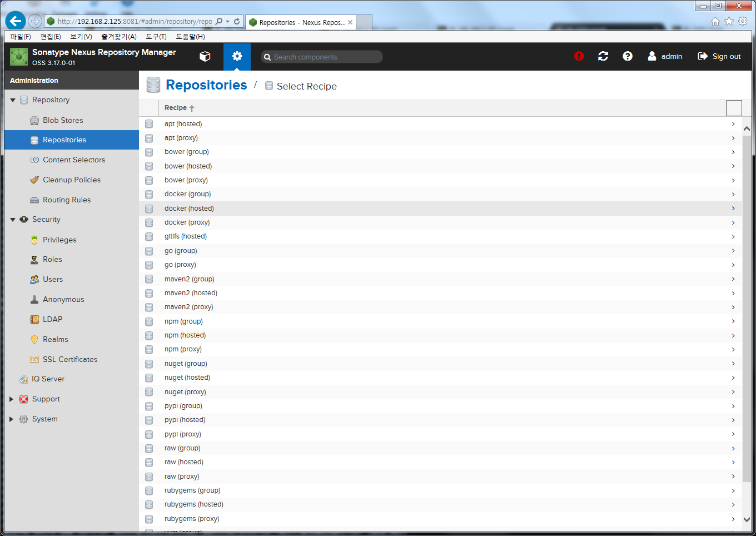Open the 파일(F) menu
This screenshot has width=756, height=536.
[x=21, y=37]
